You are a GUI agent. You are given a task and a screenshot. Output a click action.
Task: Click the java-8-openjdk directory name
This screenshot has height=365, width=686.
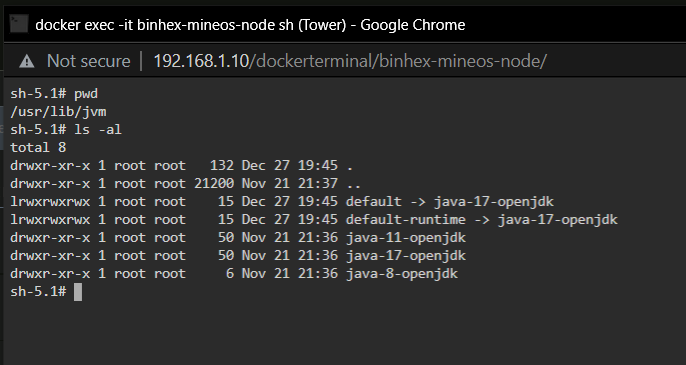point(402,274)
